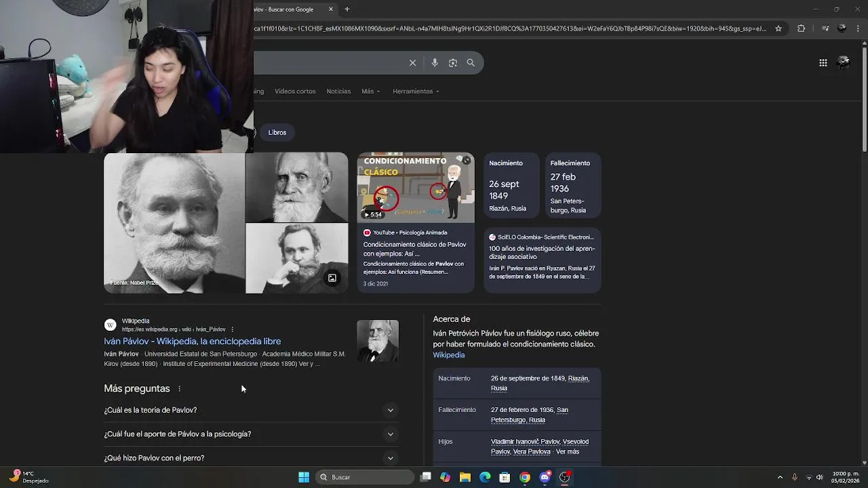Open Windows Start menu
This screenshot has height=488, width=868.
tap(304, 477)
